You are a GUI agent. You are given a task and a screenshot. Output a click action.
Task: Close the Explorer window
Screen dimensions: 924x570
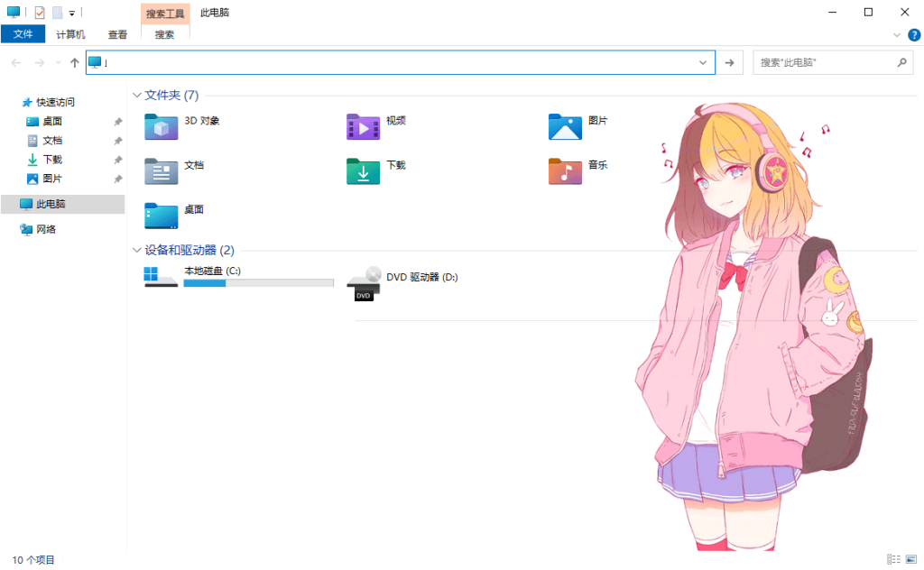click(x=904, y=13)
